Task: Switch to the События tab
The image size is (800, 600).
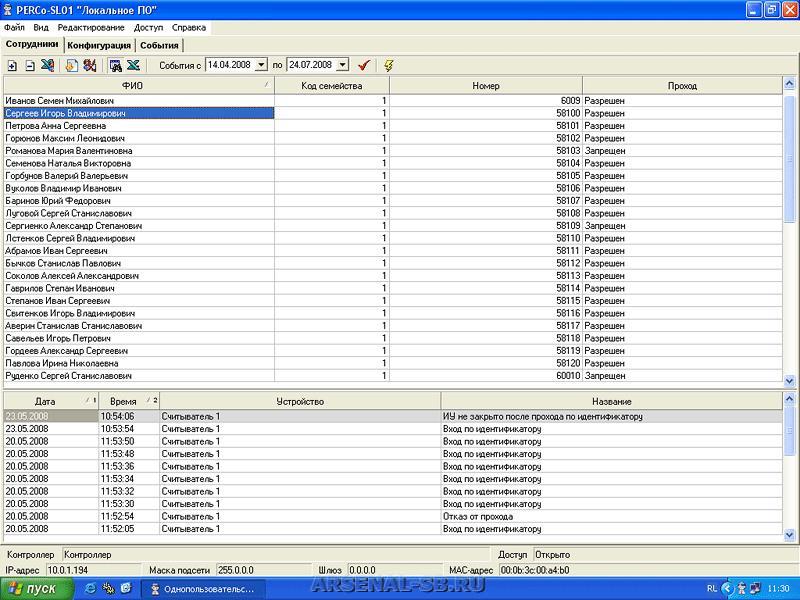Action: 159,46
